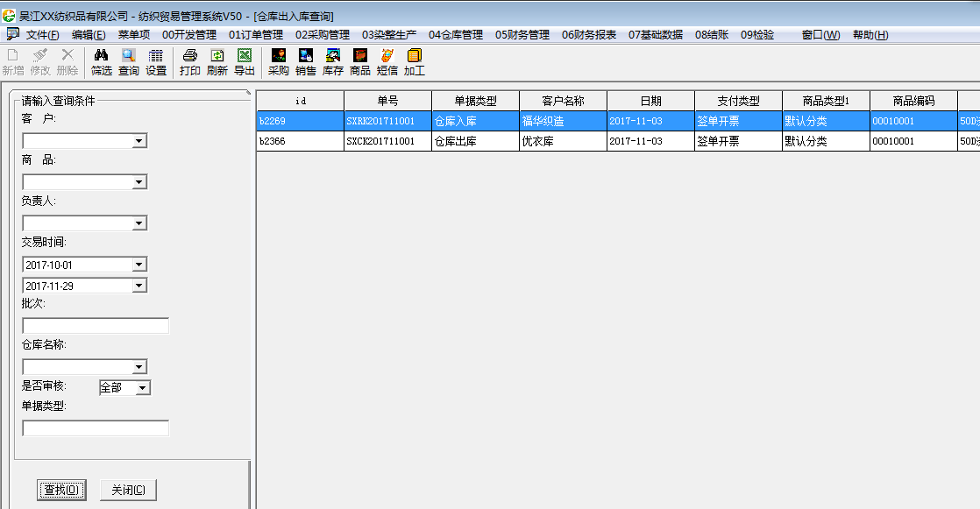
Task: Open the 文件(F) menu
Action: coord(42,35)
